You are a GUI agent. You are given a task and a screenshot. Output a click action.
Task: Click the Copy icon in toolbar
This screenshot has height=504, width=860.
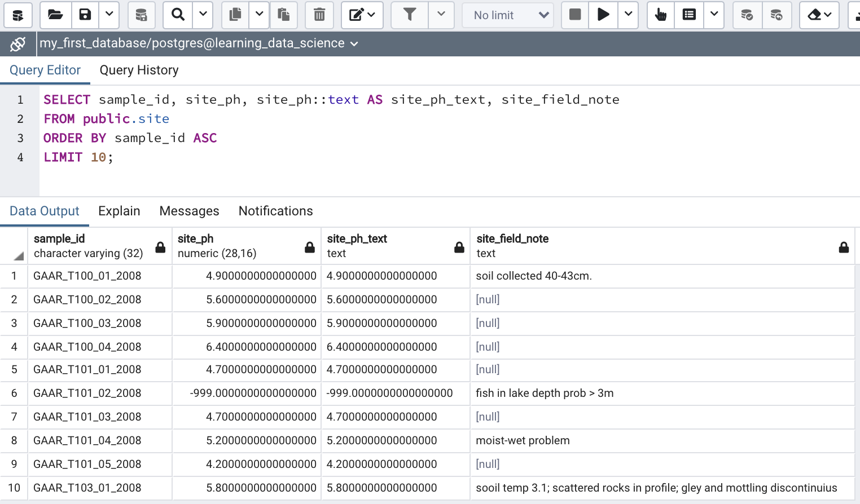click(x=235, y=15)
